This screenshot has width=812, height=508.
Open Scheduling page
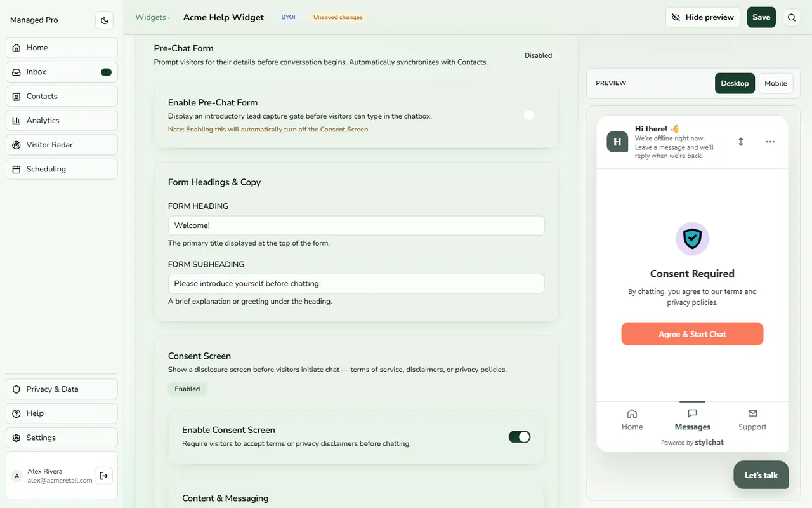62,169
